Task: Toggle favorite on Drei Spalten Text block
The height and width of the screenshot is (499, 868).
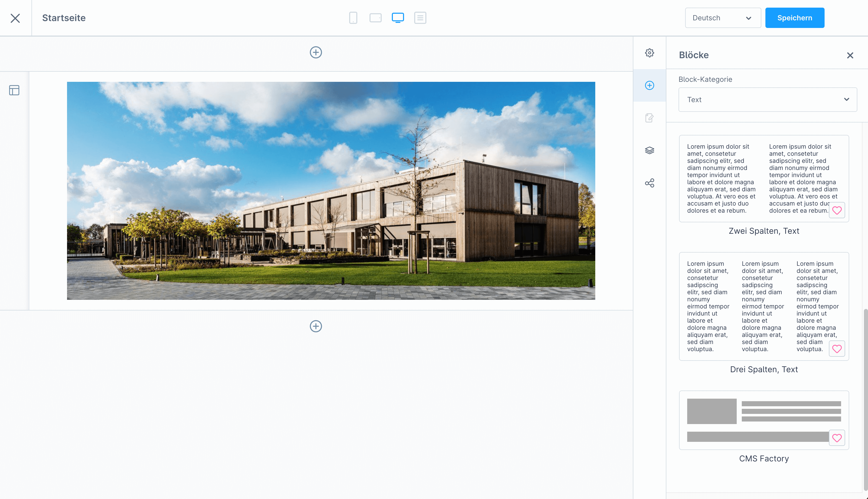Action: (837, 349)
